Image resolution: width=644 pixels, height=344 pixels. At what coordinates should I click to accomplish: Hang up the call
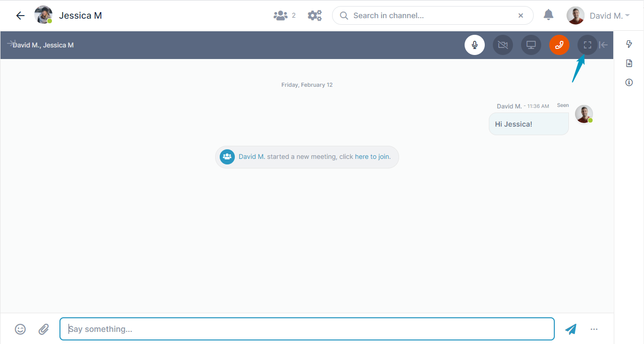pos(559,45)
